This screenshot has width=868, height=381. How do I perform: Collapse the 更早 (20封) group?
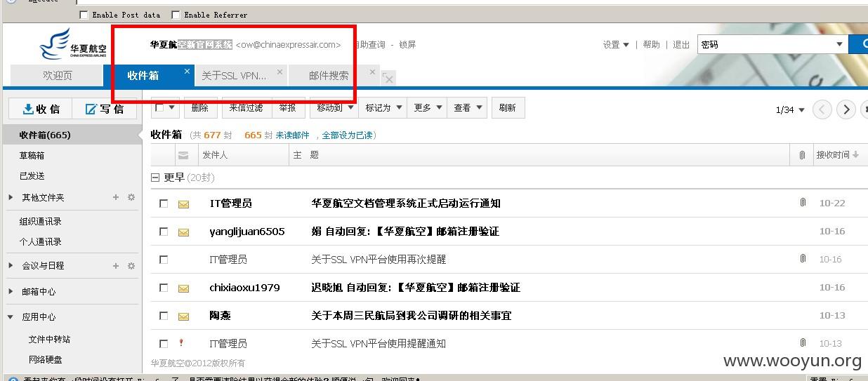(x=156, y=178)
